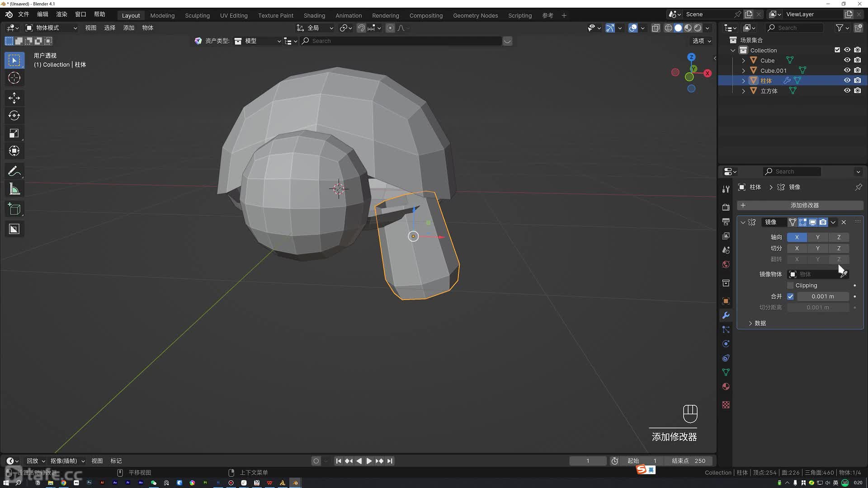This screenshot has height=488, width=868.
Task: Click the 合并 distance 0.001 m field
Action: coord(822,296)
